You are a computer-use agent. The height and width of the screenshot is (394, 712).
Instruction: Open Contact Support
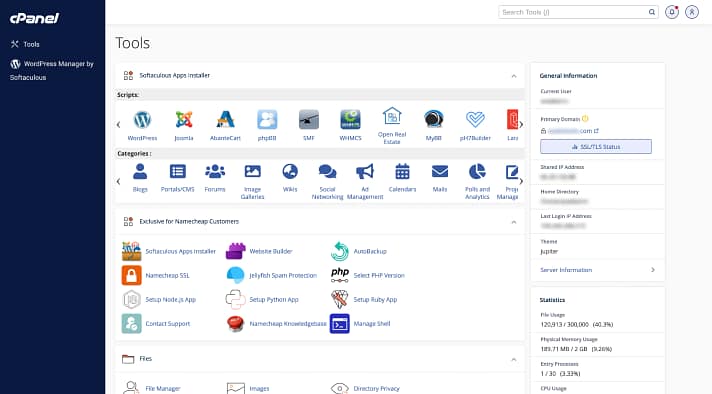(x=168, y=324)
